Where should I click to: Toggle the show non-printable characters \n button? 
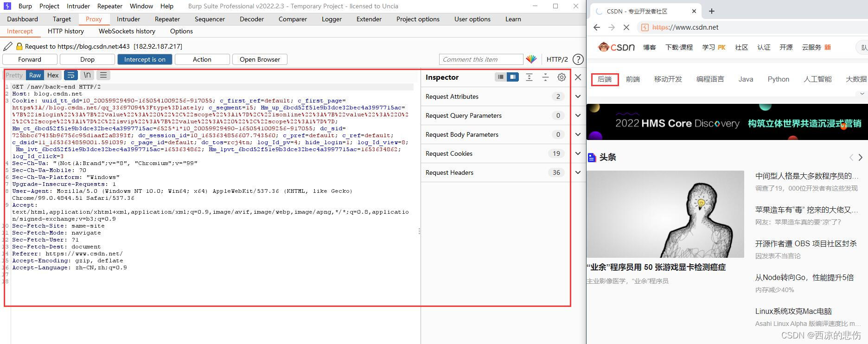pyautogui.click(x=87, y=75)
